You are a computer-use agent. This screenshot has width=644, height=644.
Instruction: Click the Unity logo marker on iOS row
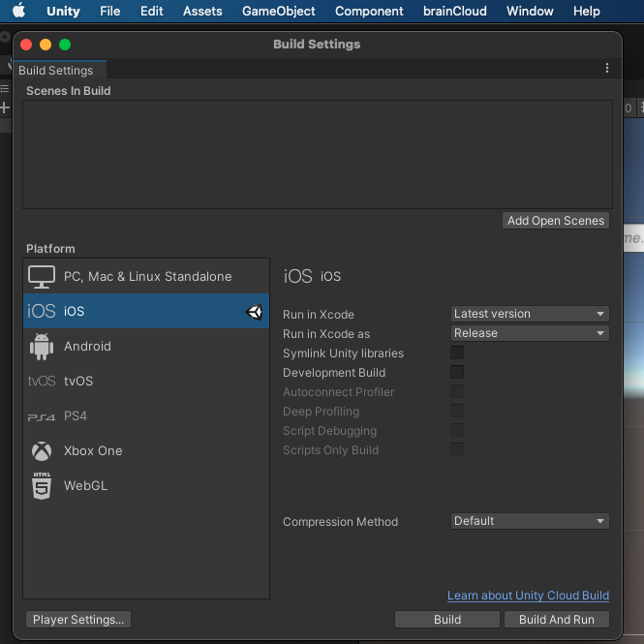coord(255,311)
